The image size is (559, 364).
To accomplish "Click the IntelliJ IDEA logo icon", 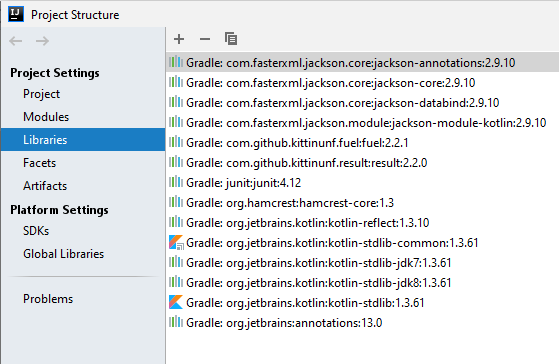I will point(16,14).
